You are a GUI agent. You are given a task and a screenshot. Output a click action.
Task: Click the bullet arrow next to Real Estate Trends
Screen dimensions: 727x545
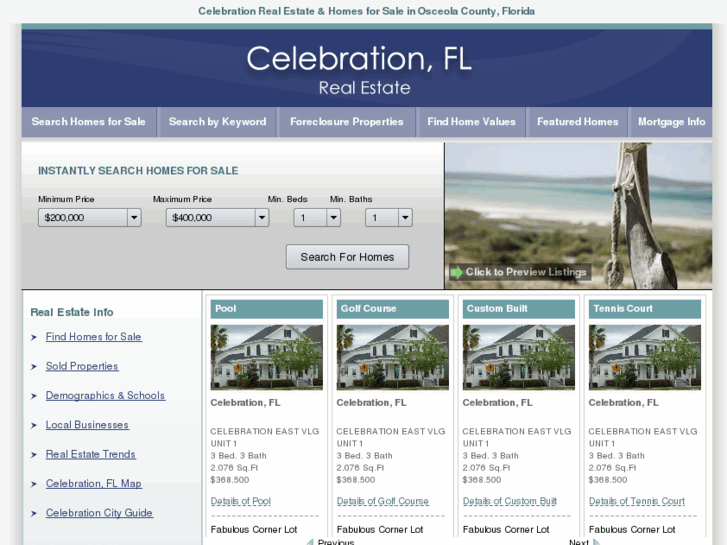33,455
